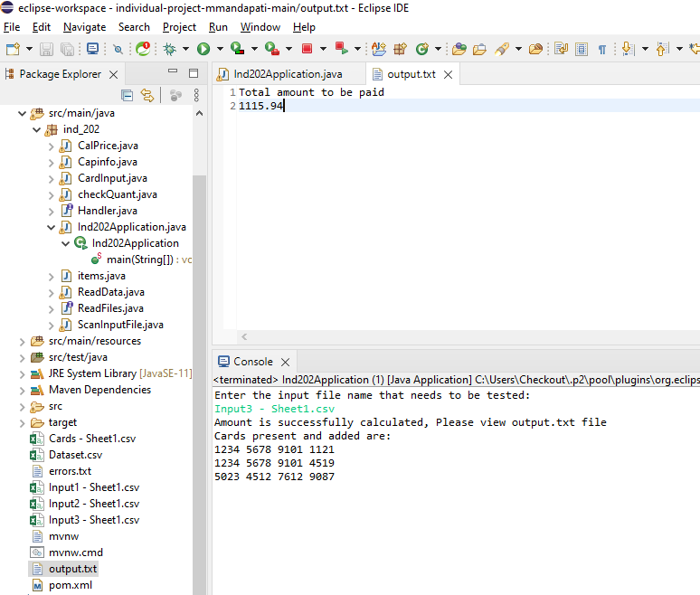The height and width of the screenshot is (595, 700).
Task: Click the editor horizontal scroll-left arrow
Action: point(244,337)
